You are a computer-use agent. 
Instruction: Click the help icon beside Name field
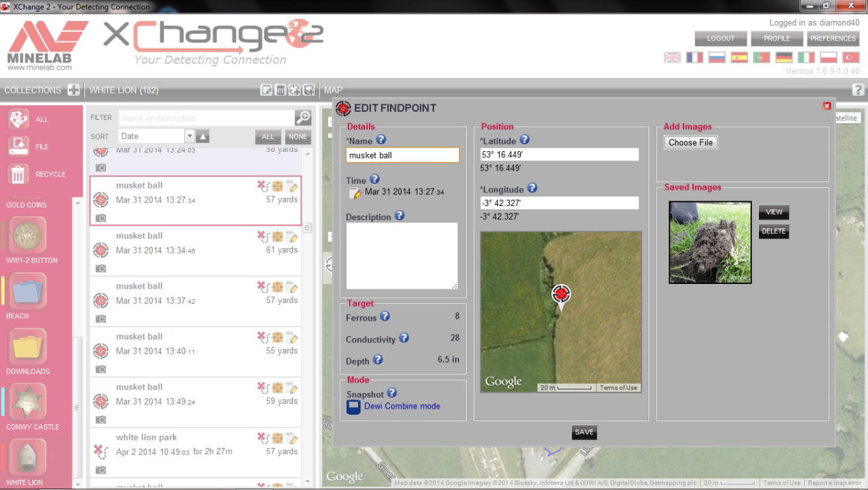tap(381, 140)
